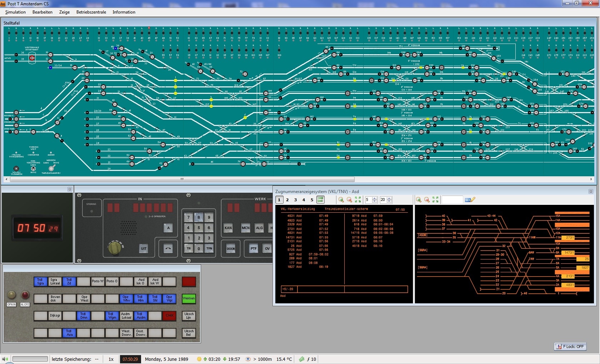Click the speaker sound icon in status bar
The image size is (600, 364).
[x=5, y=359]
